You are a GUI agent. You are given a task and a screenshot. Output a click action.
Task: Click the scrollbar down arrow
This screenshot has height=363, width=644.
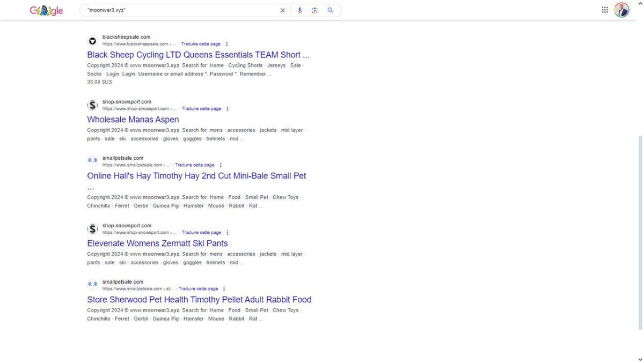(x=640, y=359)
